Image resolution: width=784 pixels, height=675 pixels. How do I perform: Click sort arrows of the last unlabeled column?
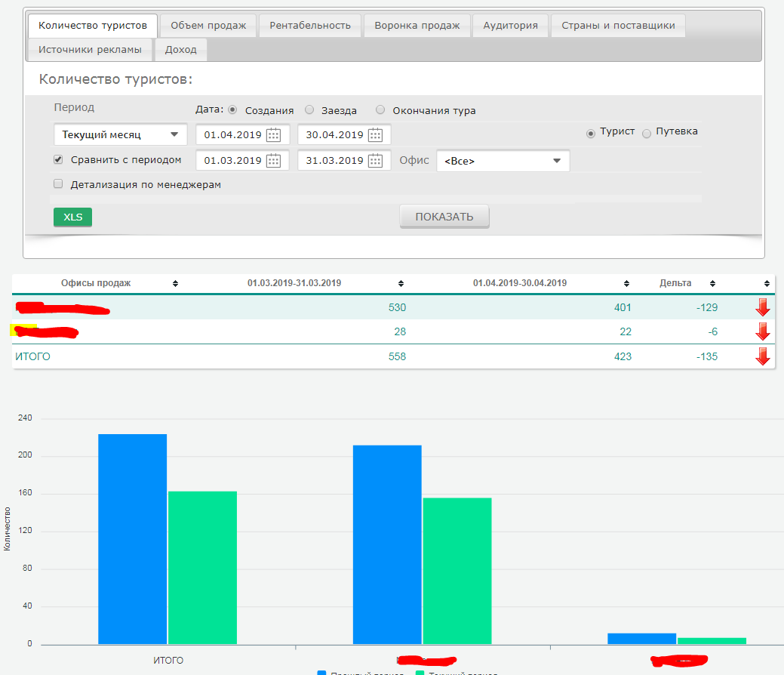(x=767, y=284)
